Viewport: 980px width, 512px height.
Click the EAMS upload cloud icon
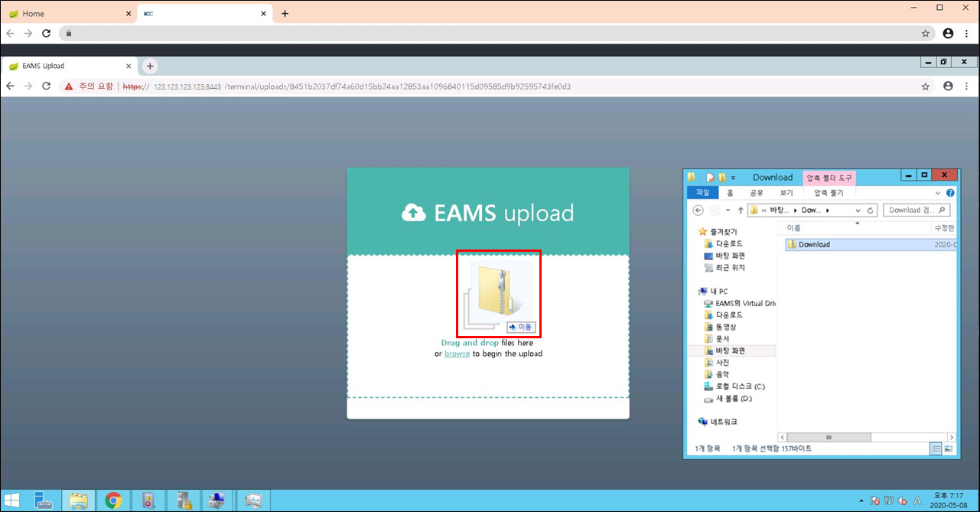[x=414, y=212]
